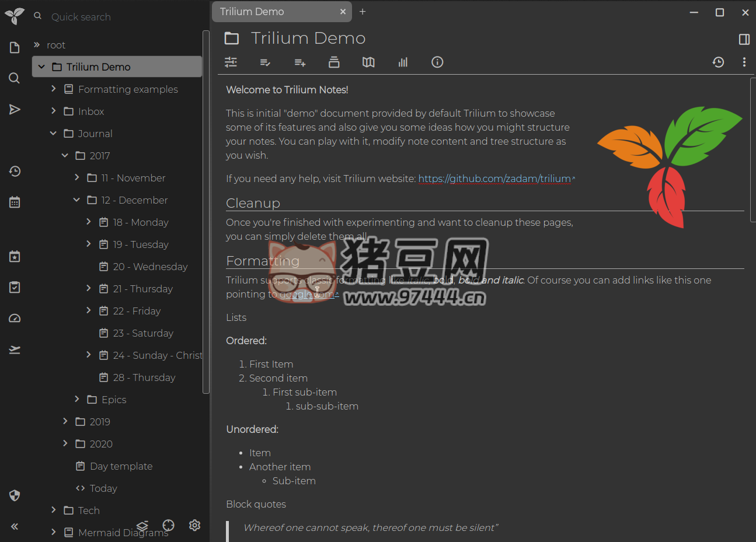Click the layers icon below the tree

[x=142, y=525]
